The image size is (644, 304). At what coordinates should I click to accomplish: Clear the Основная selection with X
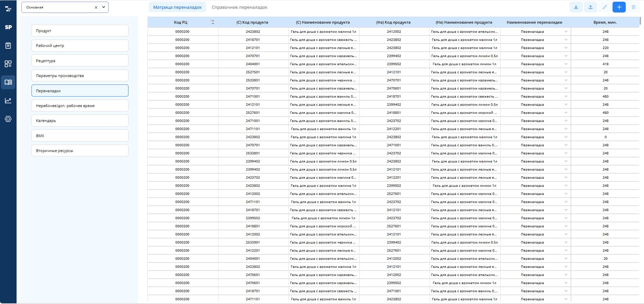(96, 7)
